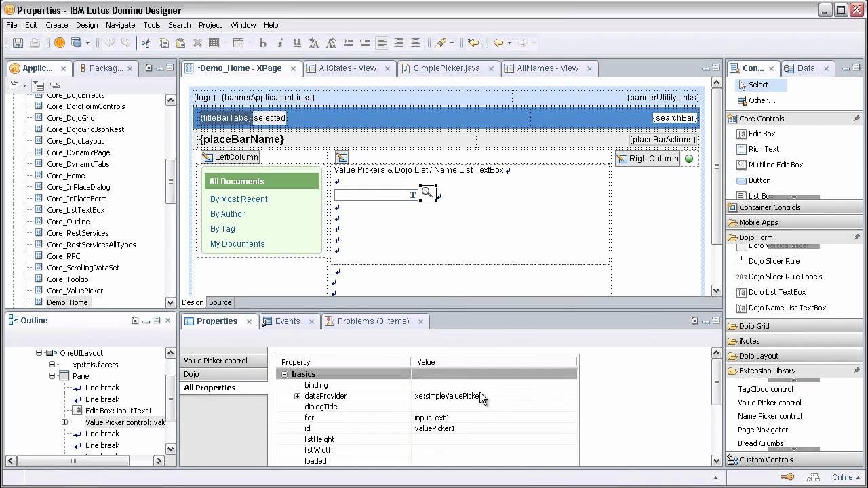Click the Cut scissors icon
Screen dimensions: 868x488
146,43
